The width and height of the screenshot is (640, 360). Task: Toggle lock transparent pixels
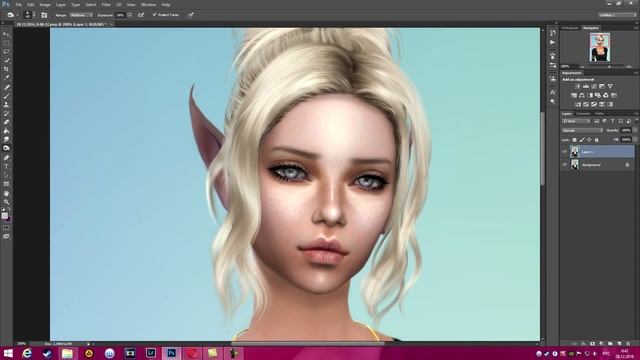(574, 140)
